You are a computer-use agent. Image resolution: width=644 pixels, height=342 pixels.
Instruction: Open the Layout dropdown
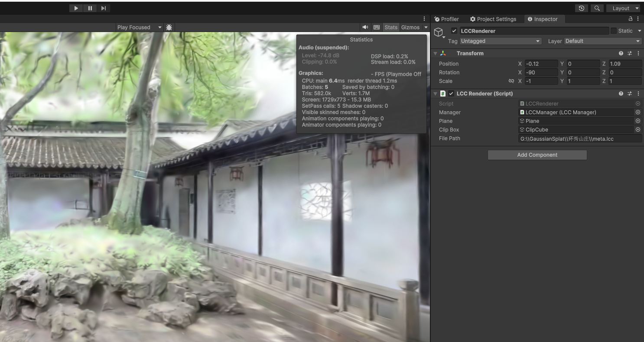(x=623, y=8)
